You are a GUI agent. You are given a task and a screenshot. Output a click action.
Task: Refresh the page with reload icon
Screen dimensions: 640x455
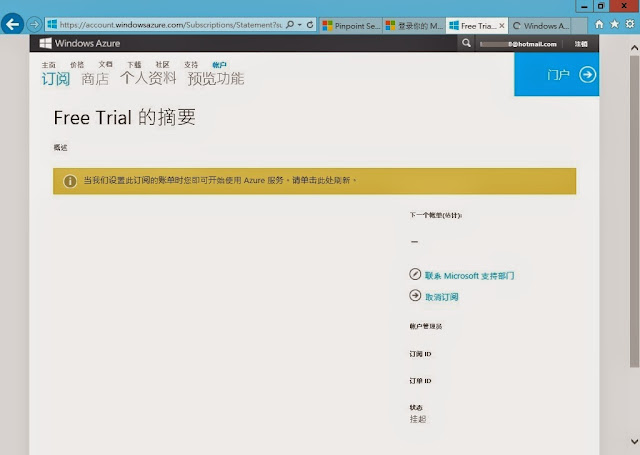[310, 25]
